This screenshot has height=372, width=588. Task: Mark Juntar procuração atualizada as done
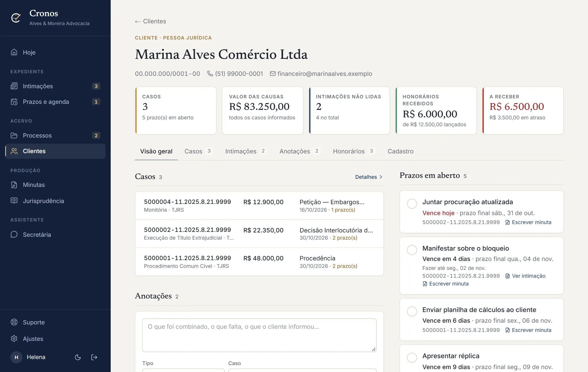coord(412,204)
